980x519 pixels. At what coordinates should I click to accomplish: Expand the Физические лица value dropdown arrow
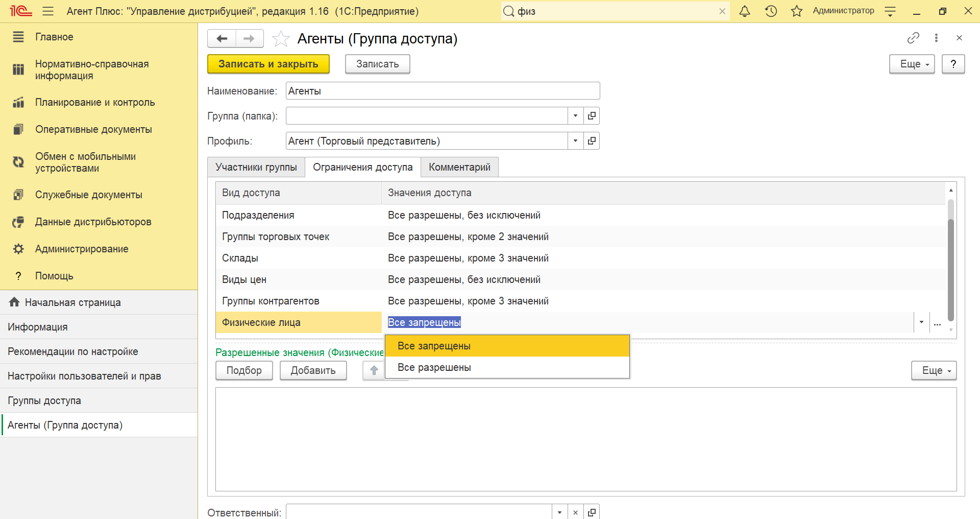(x=921, y=322)
